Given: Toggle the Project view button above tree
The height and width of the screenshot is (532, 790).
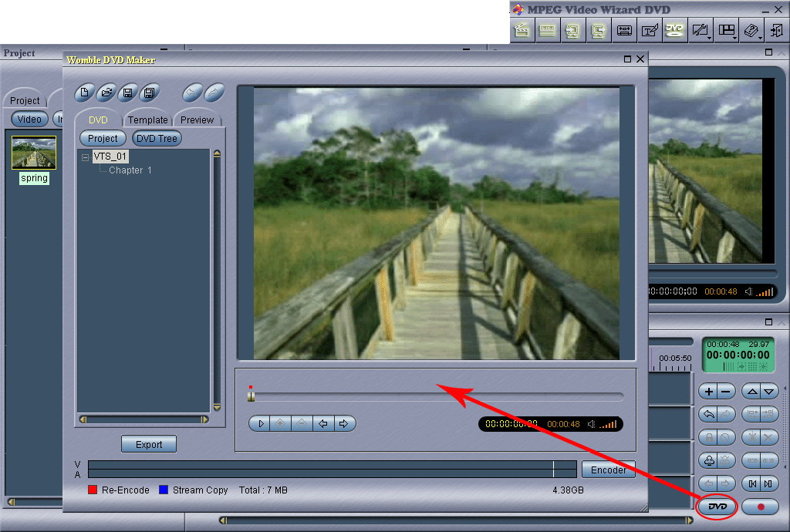Looking at the screenshot, I should click(x=103, y=139).
